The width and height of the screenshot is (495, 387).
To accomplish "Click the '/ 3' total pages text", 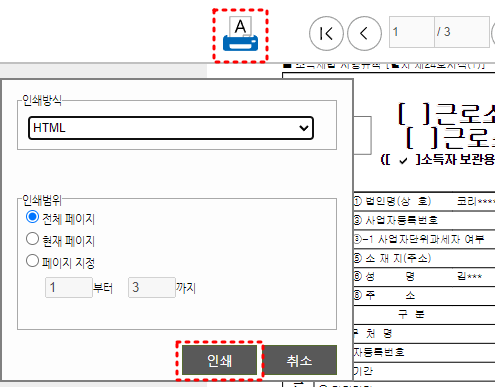I will pos(444,32).
